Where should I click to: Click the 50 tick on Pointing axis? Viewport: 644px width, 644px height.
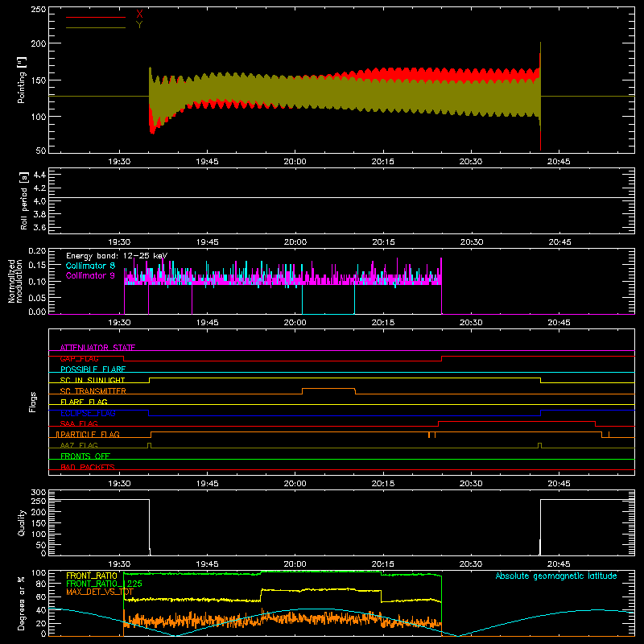[41, 151]
